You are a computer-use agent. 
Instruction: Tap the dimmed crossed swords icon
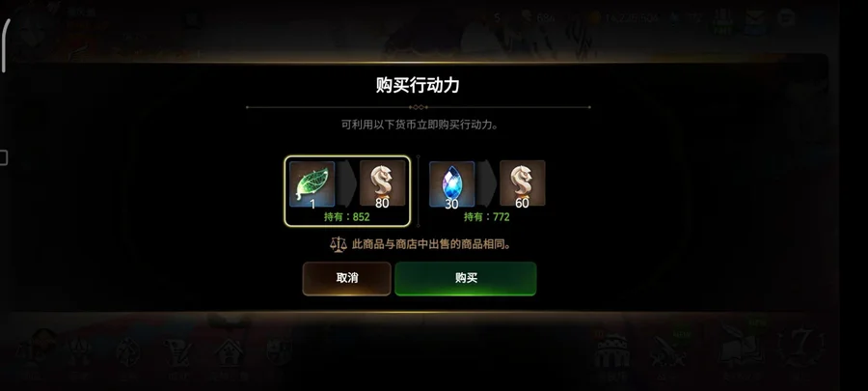click(668, 351)
